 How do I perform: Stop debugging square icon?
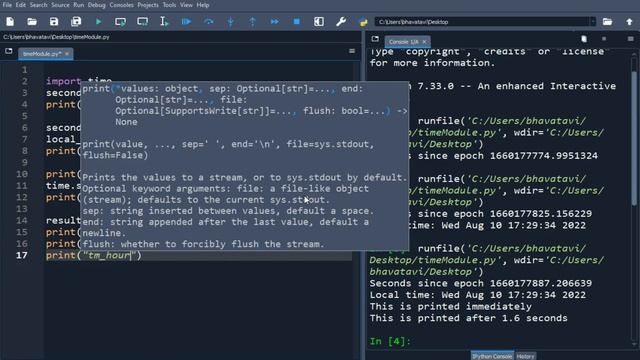(297, 22)
